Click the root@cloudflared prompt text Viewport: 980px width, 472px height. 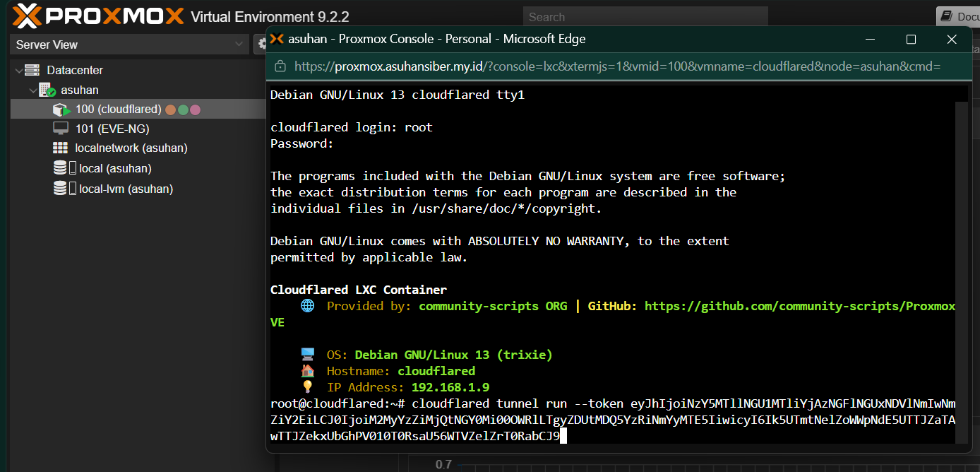tap(337, 403)
